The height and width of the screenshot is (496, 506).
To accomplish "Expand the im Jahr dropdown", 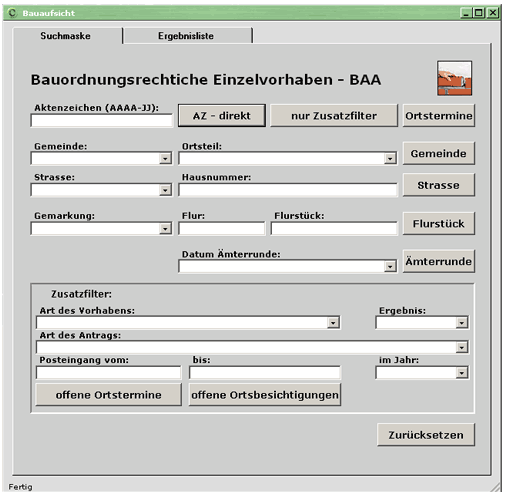I will click(462, 373).
